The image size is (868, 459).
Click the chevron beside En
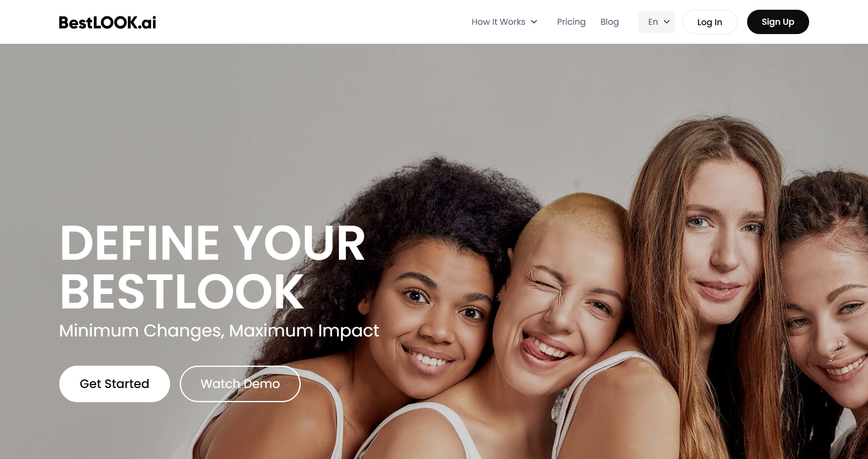click(667, 22)
